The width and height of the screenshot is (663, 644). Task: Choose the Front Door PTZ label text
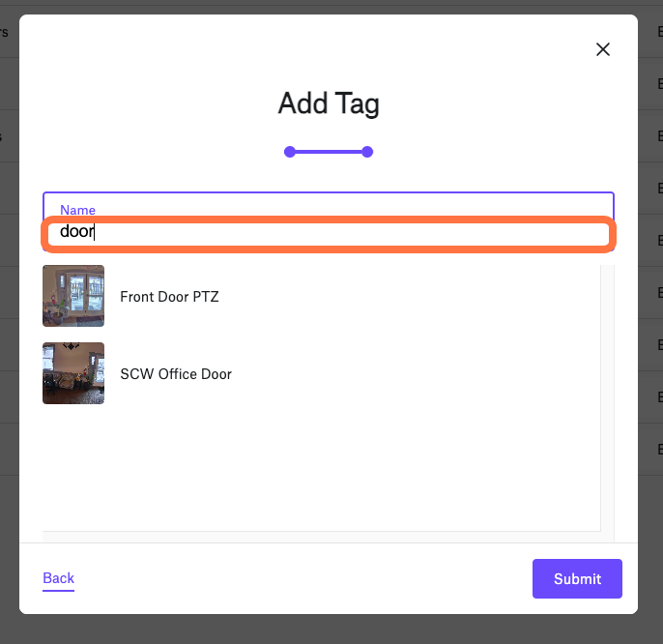(169, 297)
